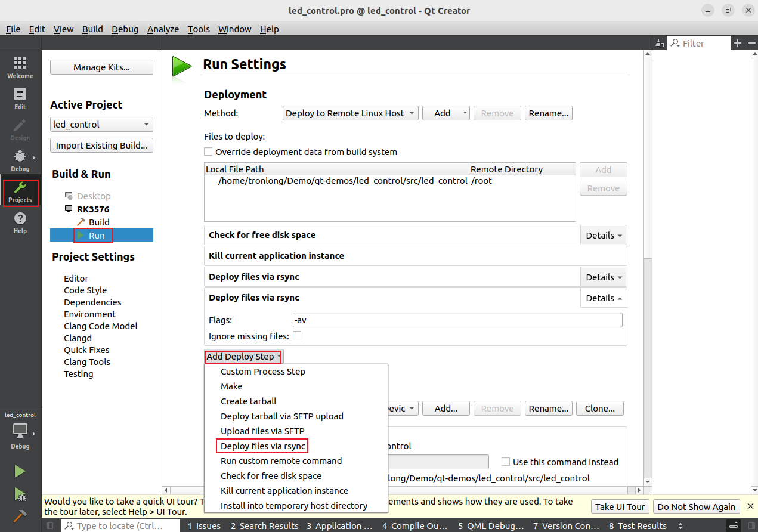Click the zoom out minus icon
758x532 pixels.
click(x=751, y=43)
